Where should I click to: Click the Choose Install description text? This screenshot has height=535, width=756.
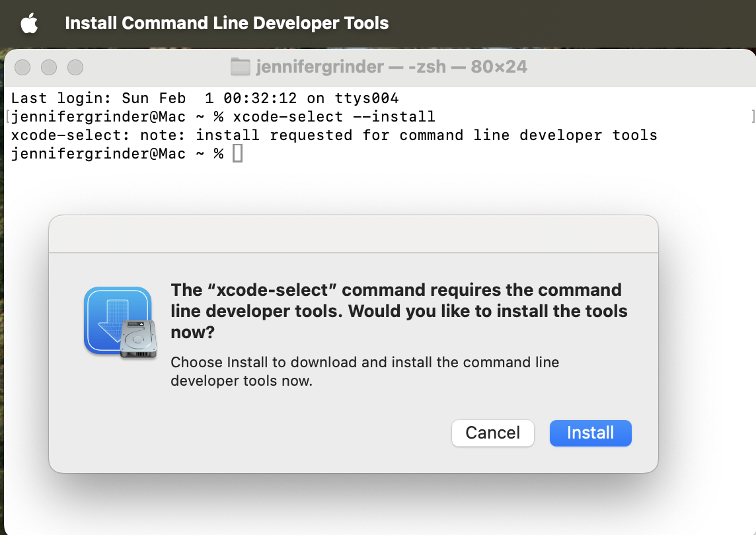[365, 371]
